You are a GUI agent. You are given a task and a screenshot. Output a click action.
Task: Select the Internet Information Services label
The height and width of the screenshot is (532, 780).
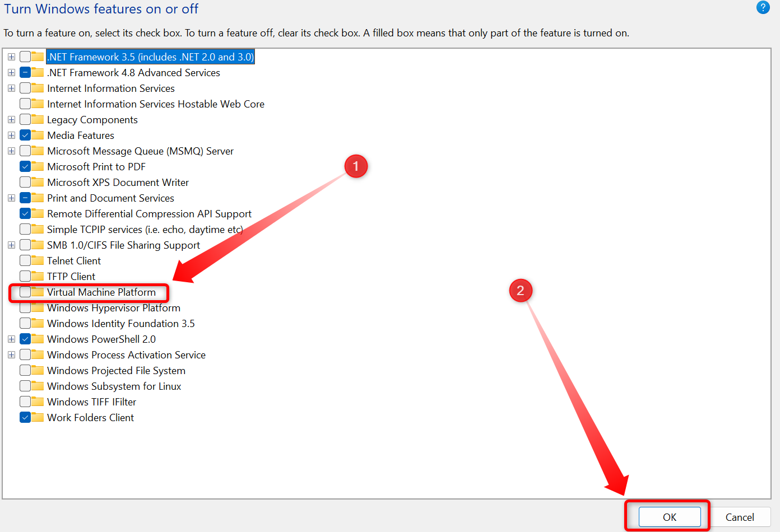[x=111, y=88]
